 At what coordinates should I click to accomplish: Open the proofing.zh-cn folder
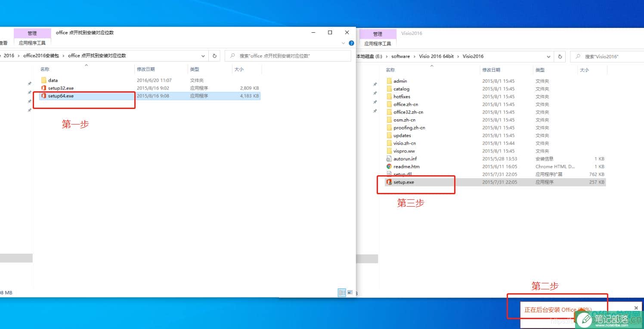pos(406,127)
